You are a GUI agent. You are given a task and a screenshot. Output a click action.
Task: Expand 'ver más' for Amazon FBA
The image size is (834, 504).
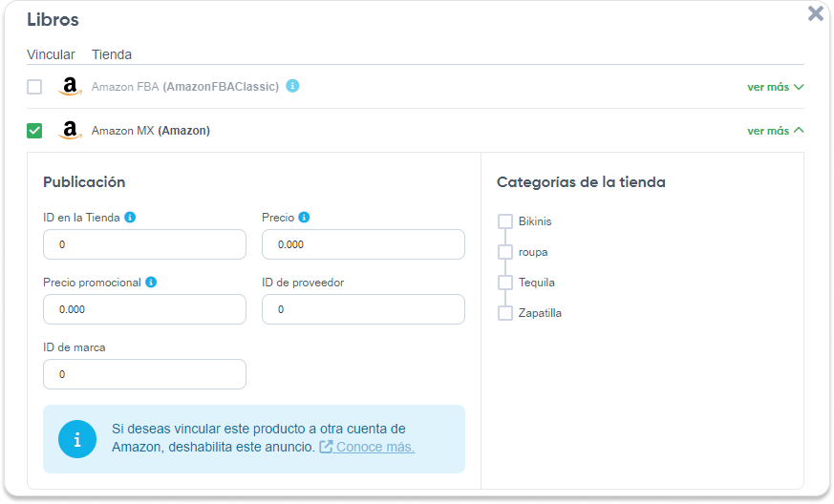[x=775, y=87]
